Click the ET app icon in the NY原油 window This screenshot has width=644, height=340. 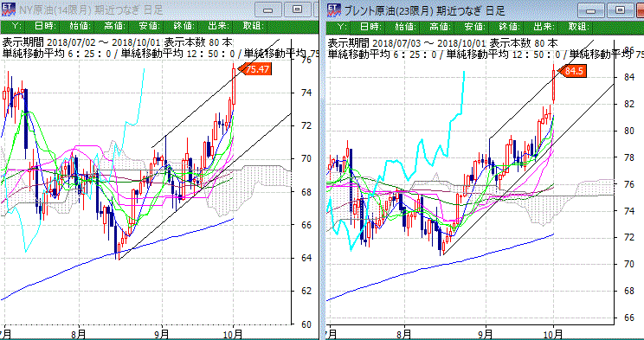click(9, 10)
